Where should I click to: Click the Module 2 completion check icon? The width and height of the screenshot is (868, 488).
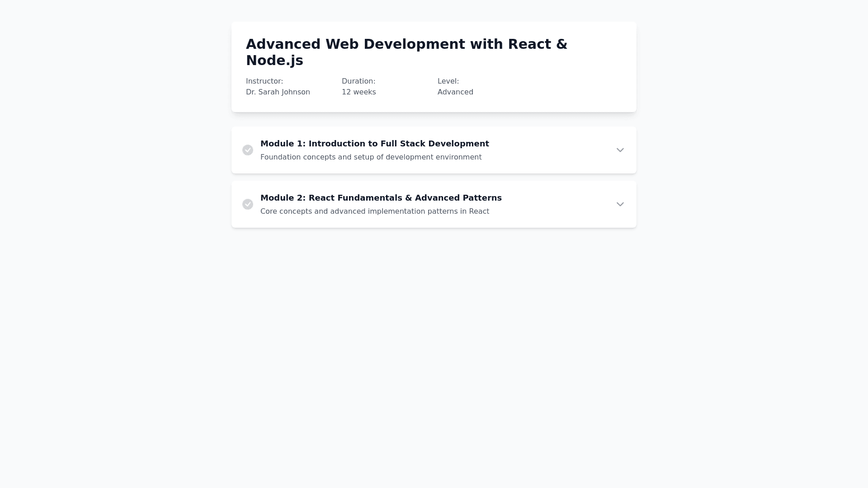pyautogui.click(x=248, y=204)
